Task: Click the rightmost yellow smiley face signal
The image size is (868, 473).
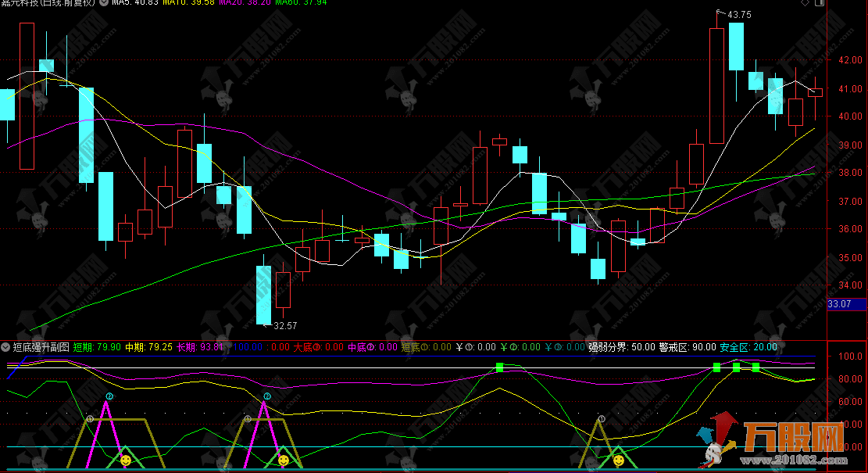Action: pos(618,460)
